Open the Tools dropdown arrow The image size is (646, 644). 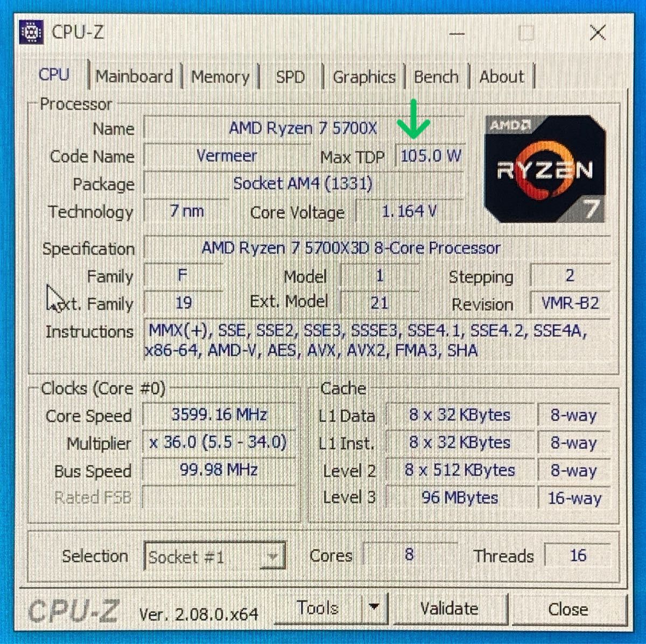tap(374, 608)
